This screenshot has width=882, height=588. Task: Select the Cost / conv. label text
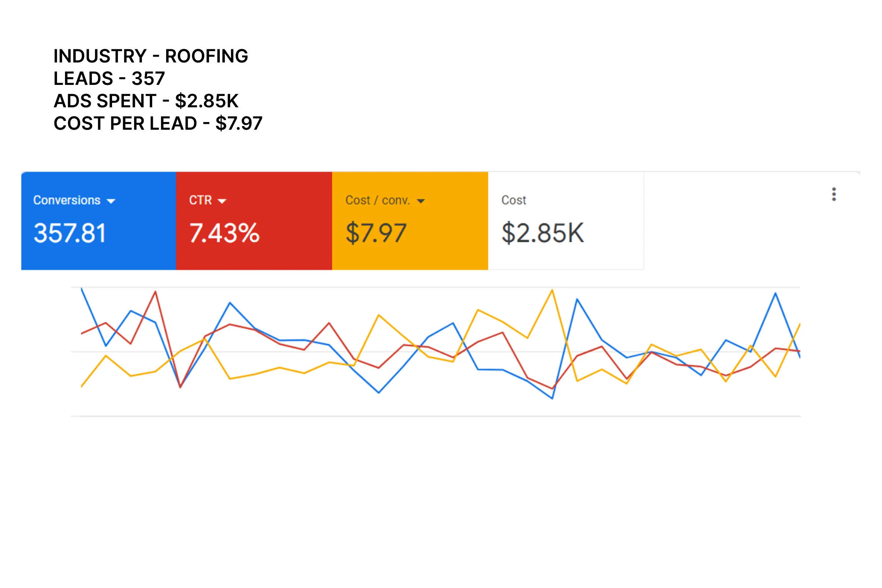coord(377,200)
